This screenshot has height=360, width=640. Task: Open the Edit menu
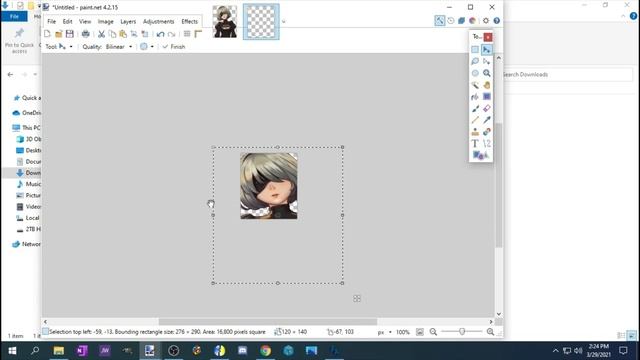pyautogui.click(x=67, y=22)
